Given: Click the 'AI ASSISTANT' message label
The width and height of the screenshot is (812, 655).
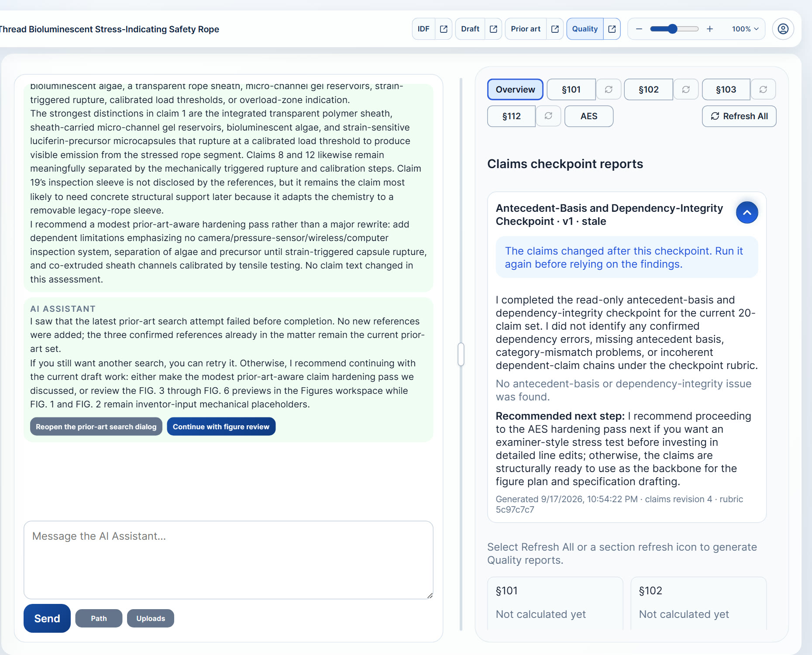Looking at the screenshot, I should pyautogui.click(x=63, y=309).
